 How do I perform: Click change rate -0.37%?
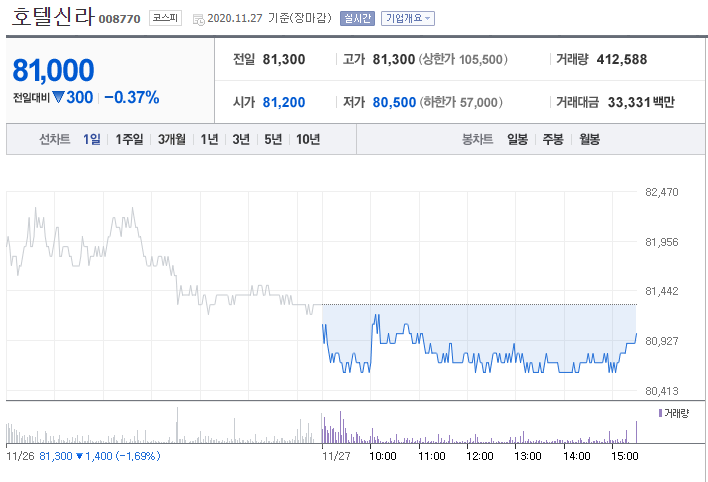[x=132, y=97]
